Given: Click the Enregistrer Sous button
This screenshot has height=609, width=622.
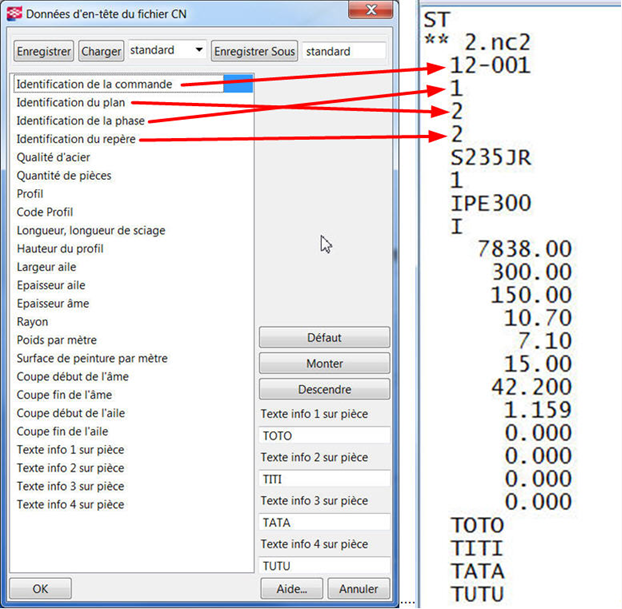Looking at the screenshot, I should (x=254, y=51).
